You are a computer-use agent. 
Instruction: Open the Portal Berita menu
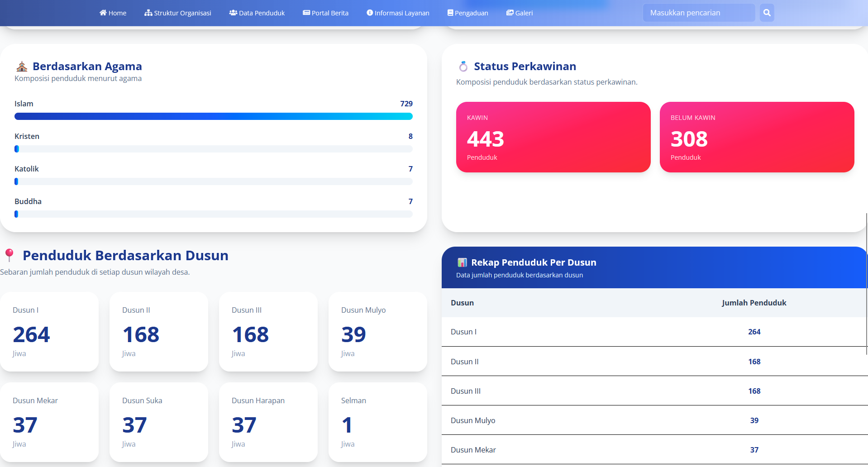click(326, 13)
